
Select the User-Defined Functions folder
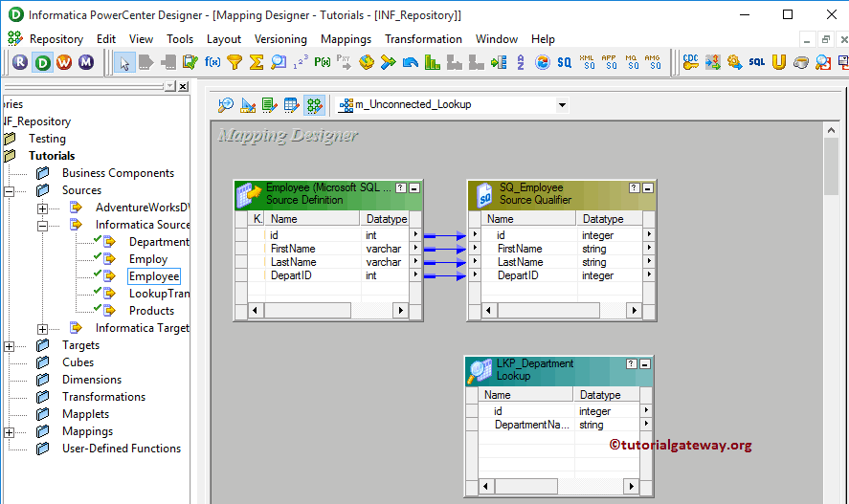[x=122, y=449]
